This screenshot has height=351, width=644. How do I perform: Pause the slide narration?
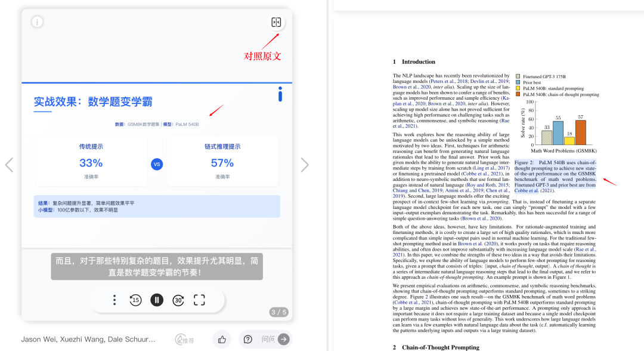click(x=157, y=300)
